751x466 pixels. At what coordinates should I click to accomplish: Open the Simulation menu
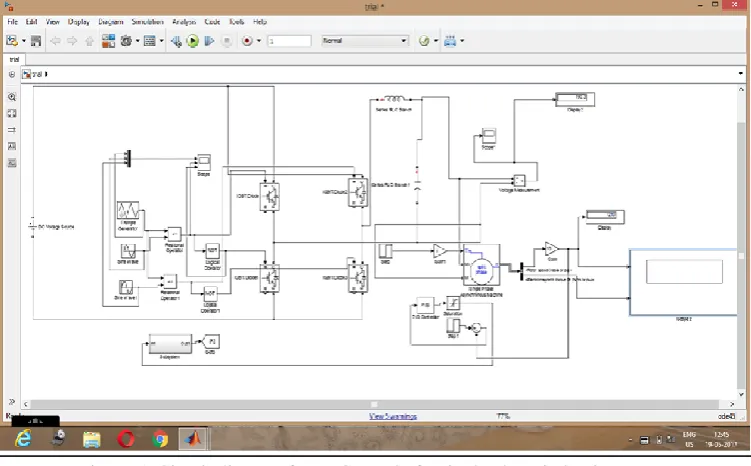[x=148, y=22]
